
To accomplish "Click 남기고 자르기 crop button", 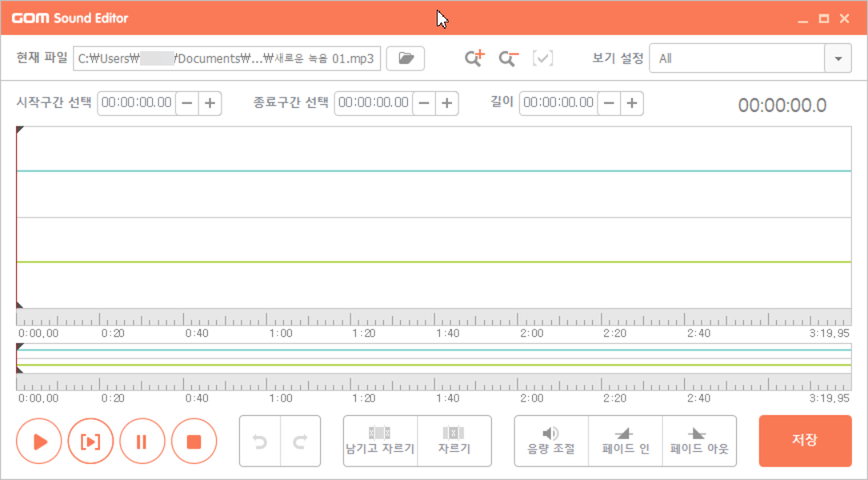I will 380,442.
